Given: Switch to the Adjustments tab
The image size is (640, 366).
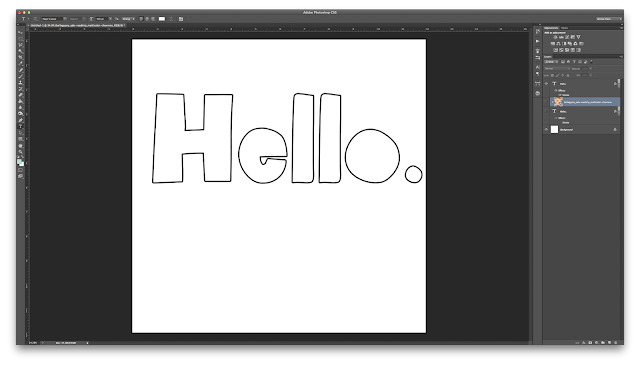Looking at the screenshot, I should coord(551,28).
